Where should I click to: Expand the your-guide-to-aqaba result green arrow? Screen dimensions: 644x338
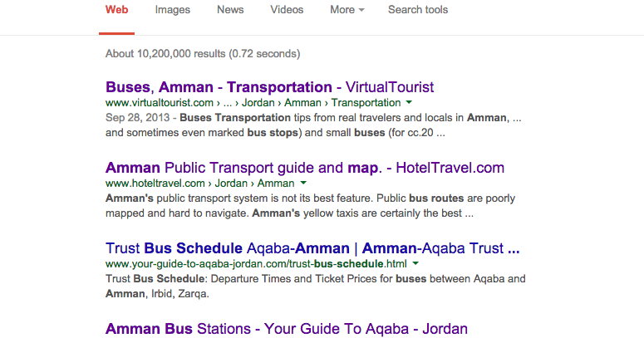pos(415,263)
